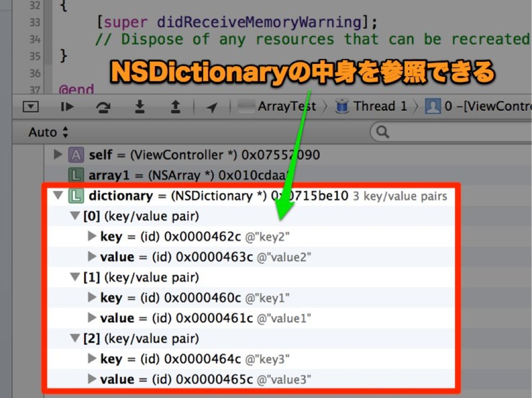
Task: Select the Thread 1 breadcrumb
Action: (x=371, y=106)
